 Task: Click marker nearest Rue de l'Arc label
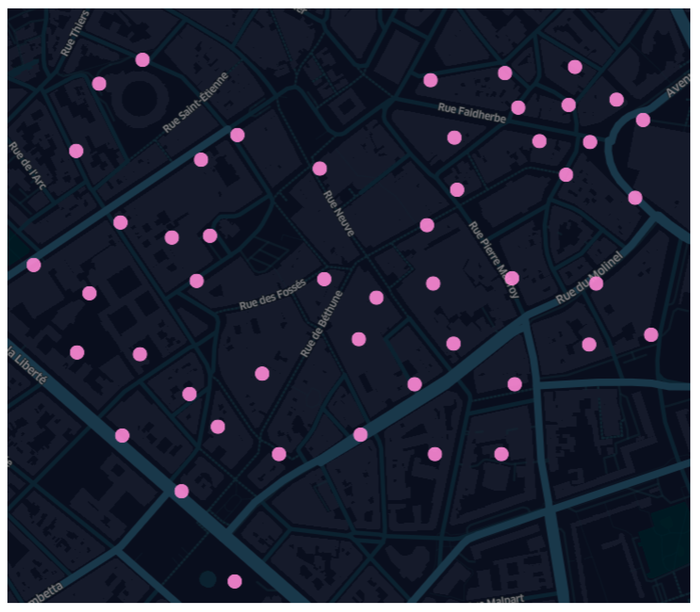tap(76, 151)
